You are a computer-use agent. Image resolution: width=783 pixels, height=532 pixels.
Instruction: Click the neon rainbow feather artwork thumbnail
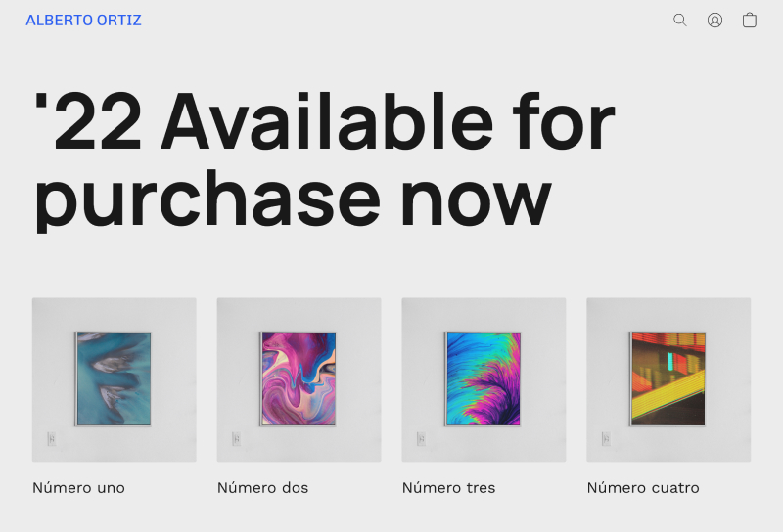(484, 378)
